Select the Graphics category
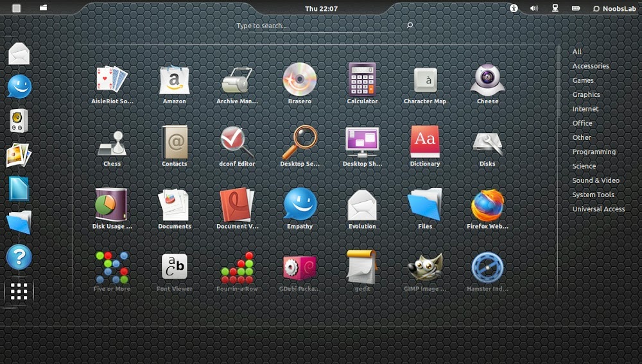 [x=586, y=94]
